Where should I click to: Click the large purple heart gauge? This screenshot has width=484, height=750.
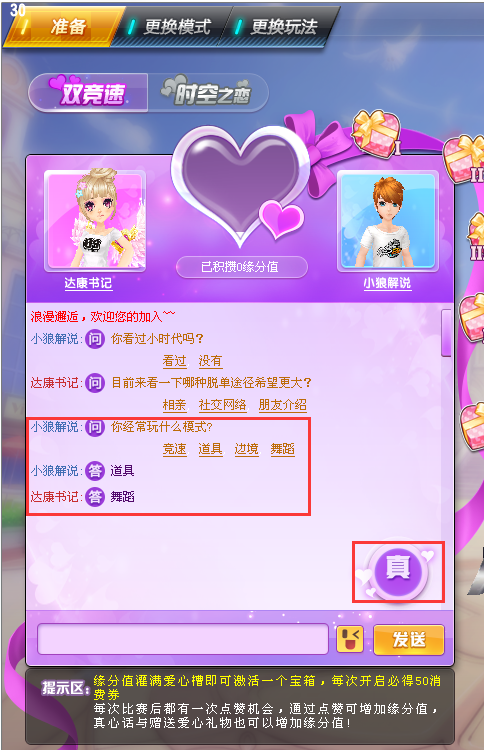coord(240,185)
